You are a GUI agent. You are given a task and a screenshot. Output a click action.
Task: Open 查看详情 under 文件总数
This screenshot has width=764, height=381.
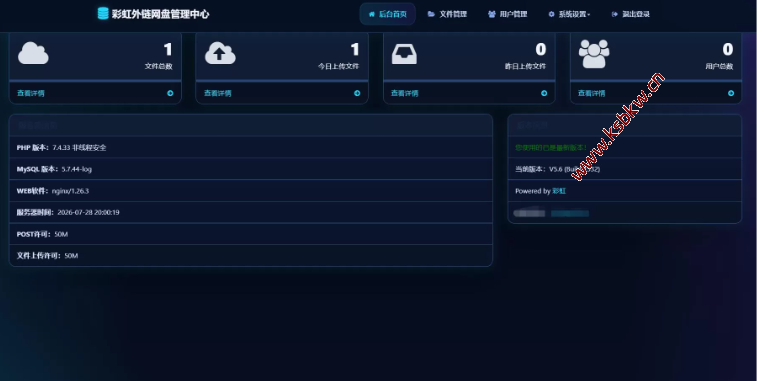31,93
